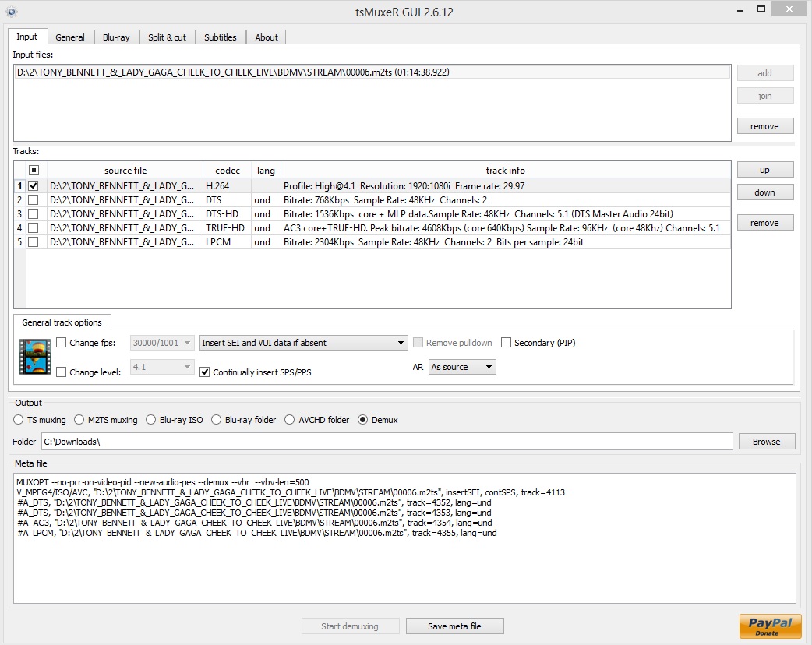Enable the TRUE-HD track checkbox
812x645 pixels.
34,227
